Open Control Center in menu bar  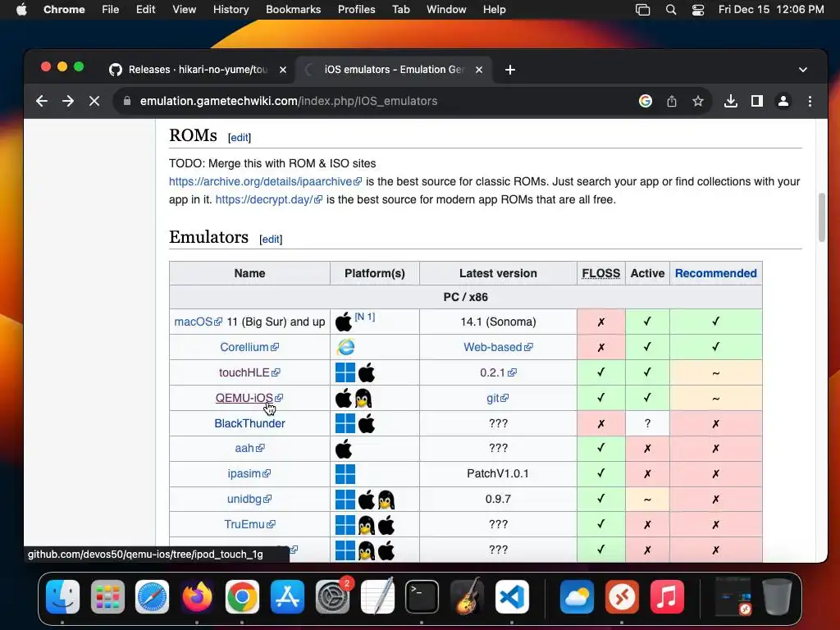click(697, 9)
